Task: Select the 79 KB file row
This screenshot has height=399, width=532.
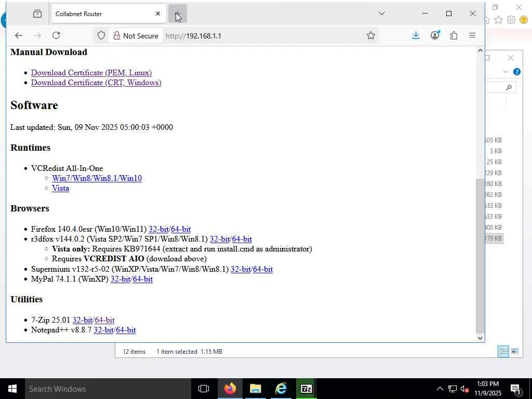Action: (494, 238)
